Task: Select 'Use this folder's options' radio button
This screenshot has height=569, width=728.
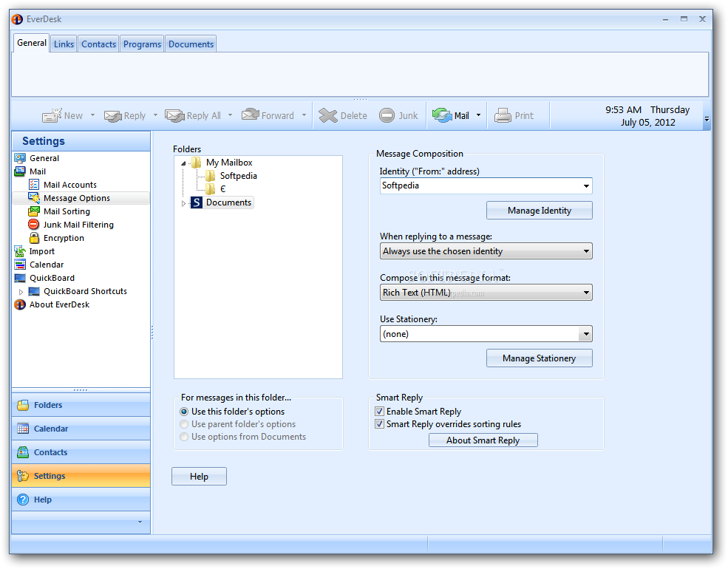Action: pyautogui.click(x=184, y=412)
